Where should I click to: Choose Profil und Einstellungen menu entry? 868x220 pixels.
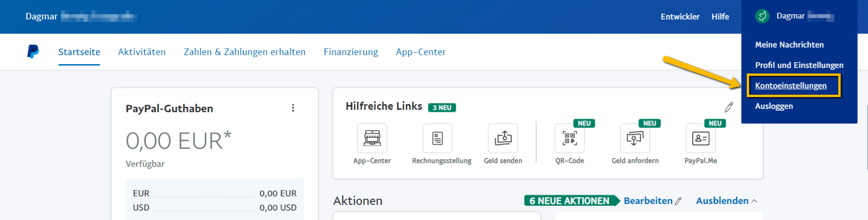click(799, 65)
